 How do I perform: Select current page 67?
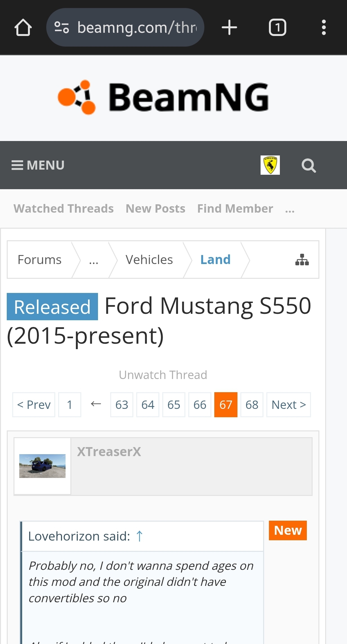tap(226, 405)
